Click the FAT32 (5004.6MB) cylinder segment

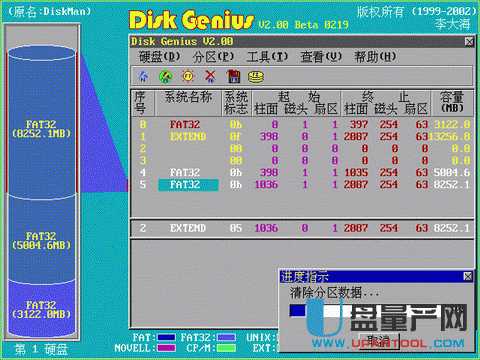coord(42,241)
